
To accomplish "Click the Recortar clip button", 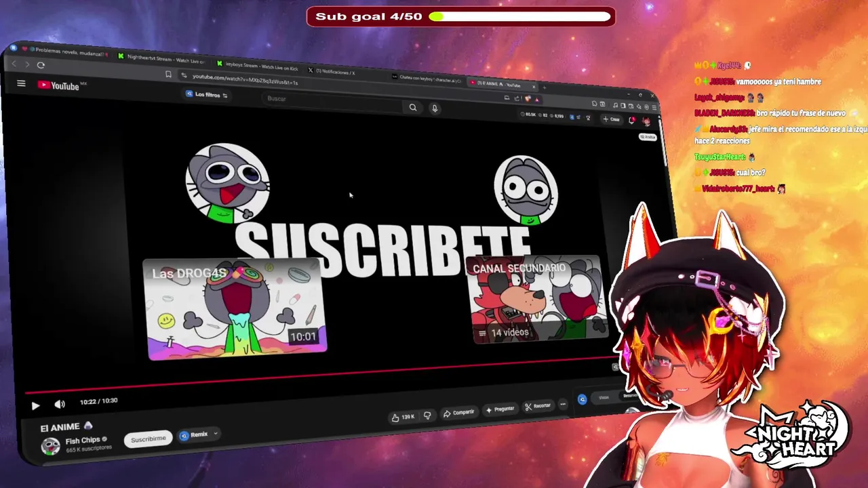I will tap(538, 406).
